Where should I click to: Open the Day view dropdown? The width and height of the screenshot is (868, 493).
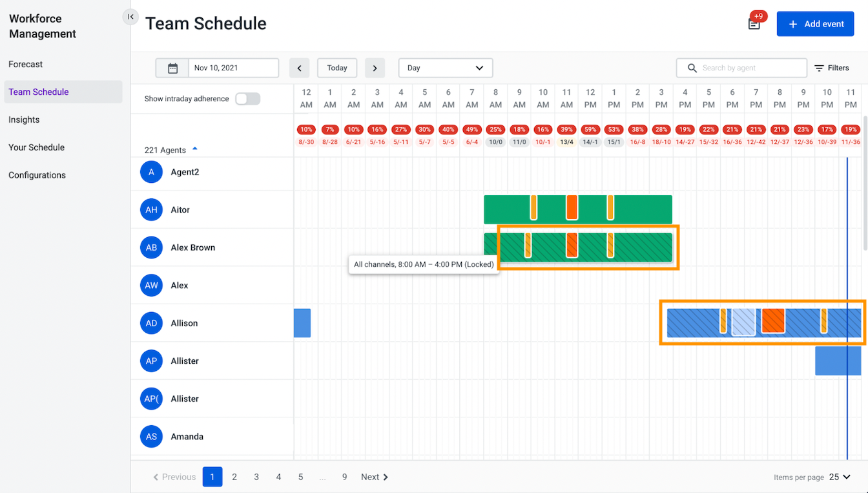446,68
